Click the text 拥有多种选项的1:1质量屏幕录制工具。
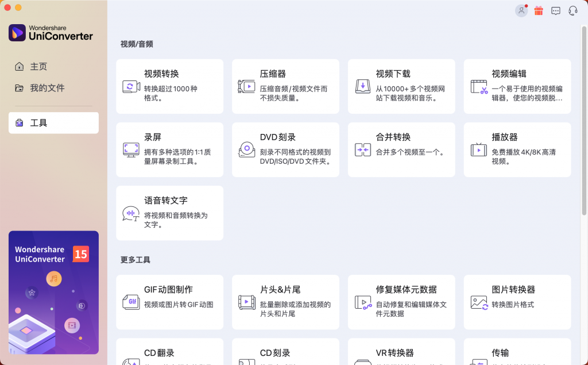 [177, 156]
